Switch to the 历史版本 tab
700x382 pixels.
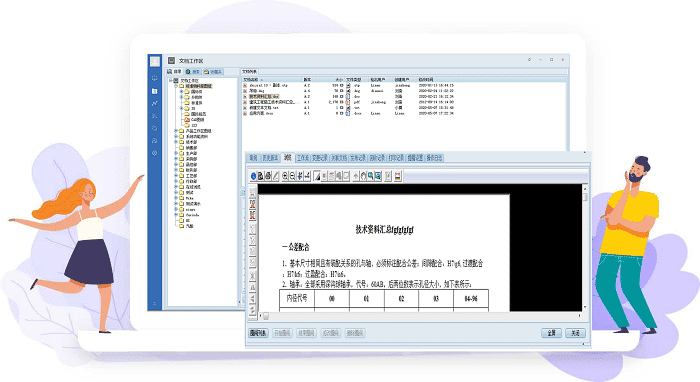pyautogui.click(x=270, y=158)
